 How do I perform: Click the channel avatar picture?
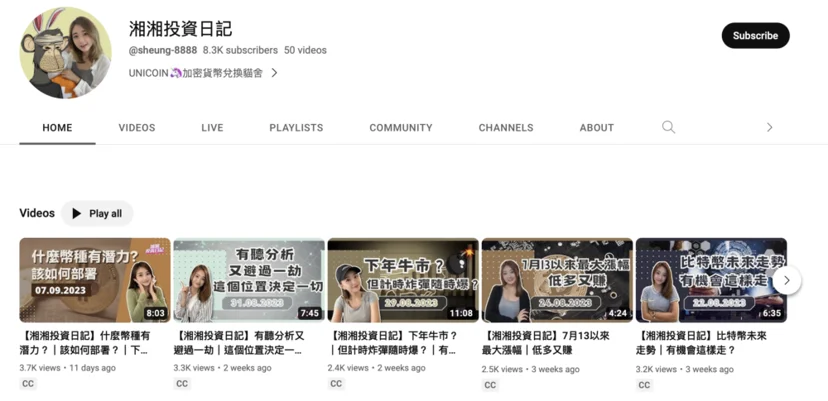coord(65,53)
